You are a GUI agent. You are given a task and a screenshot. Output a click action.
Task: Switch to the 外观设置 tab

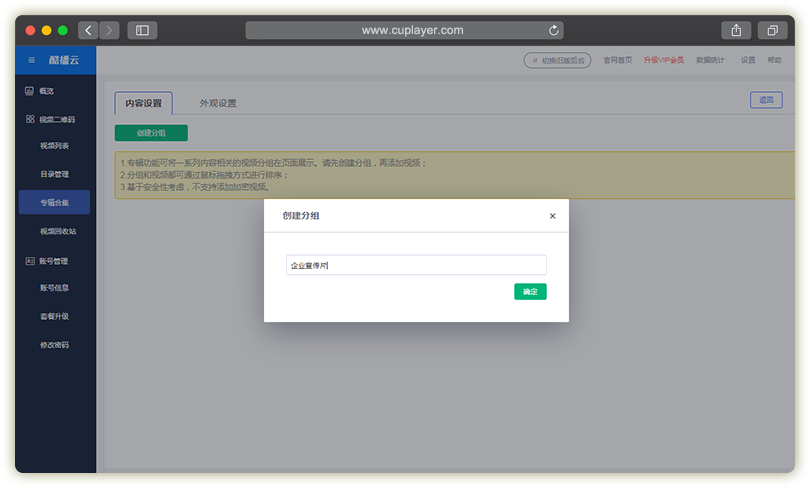(218, 103)
